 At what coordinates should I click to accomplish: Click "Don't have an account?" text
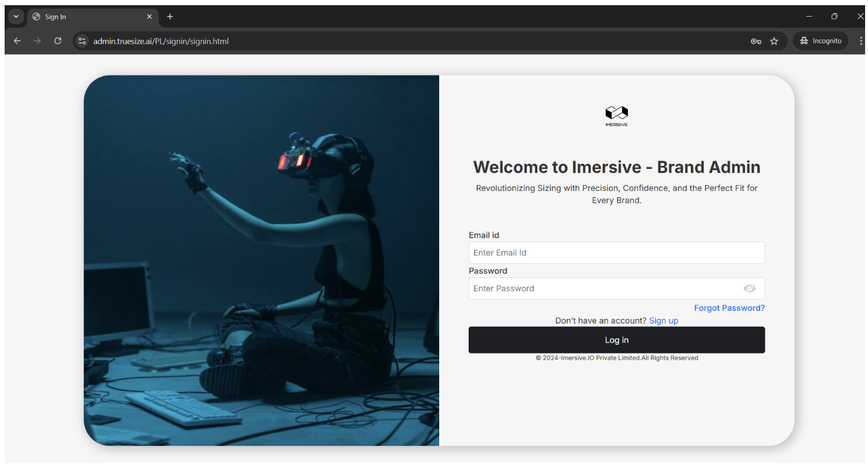(x=601, y=321)
